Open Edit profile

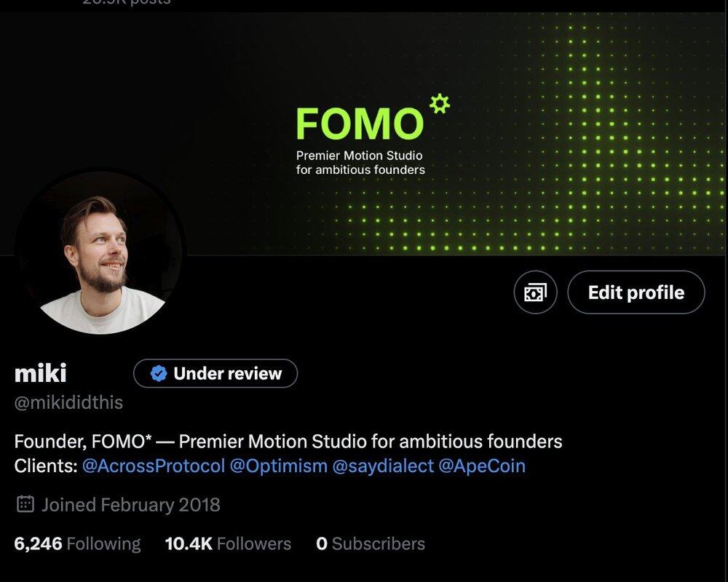tap(636, 292)
